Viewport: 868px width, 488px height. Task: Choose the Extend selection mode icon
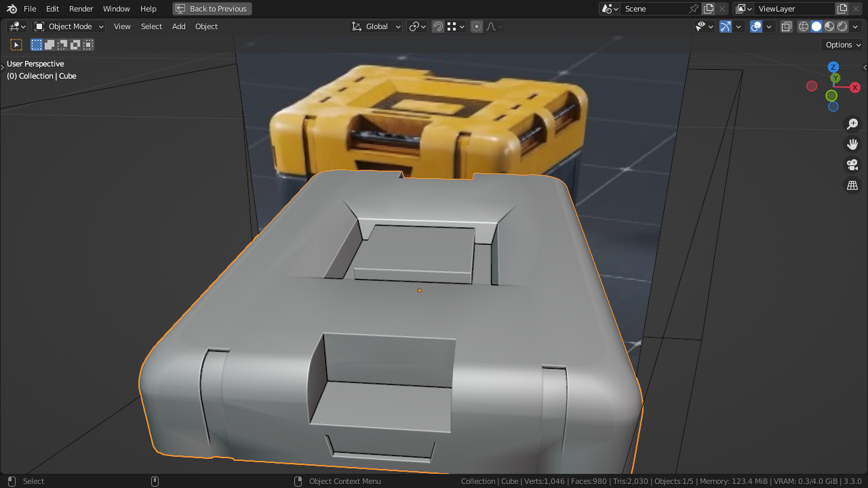(50, 45)
